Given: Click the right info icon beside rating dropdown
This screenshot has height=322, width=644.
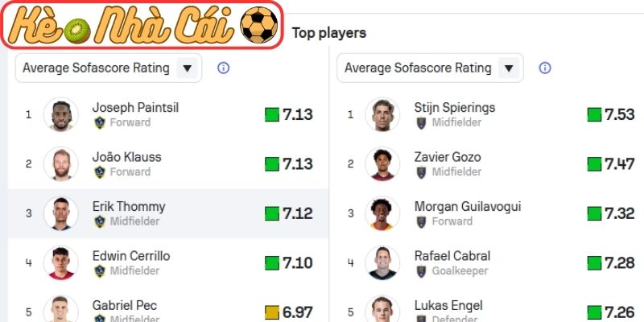Looking at the screenshot, I should pos(545,68).
